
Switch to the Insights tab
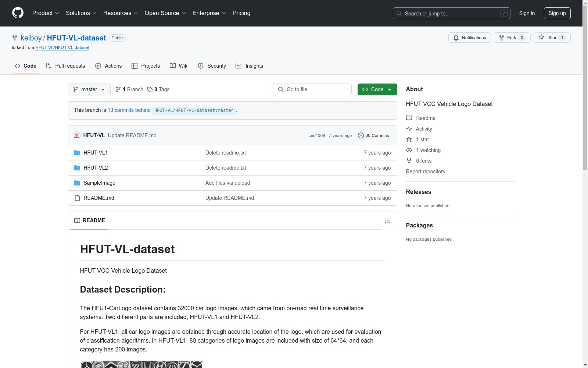(x=250, y=66)
